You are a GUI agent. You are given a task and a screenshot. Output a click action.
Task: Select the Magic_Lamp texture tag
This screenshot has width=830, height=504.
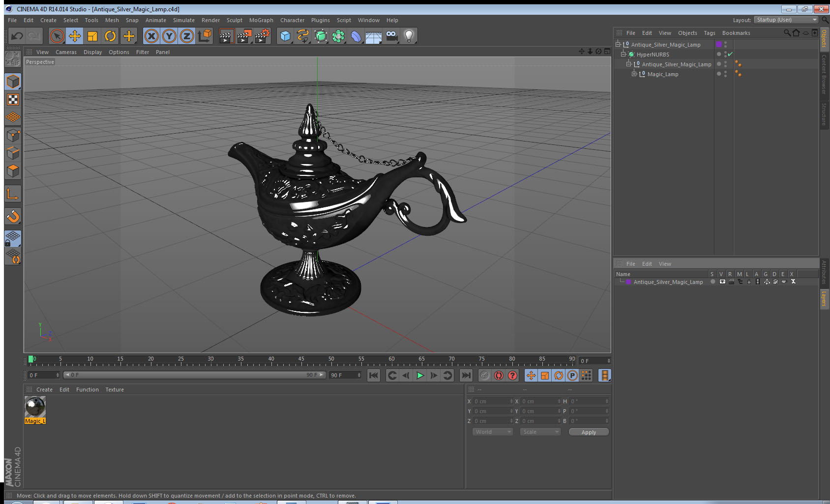(738, 74)
